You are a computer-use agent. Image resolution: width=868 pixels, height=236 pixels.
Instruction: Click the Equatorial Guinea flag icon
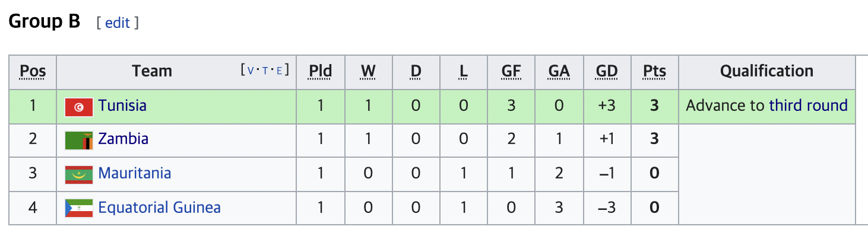pyautogui.click(x=79, y=209)
